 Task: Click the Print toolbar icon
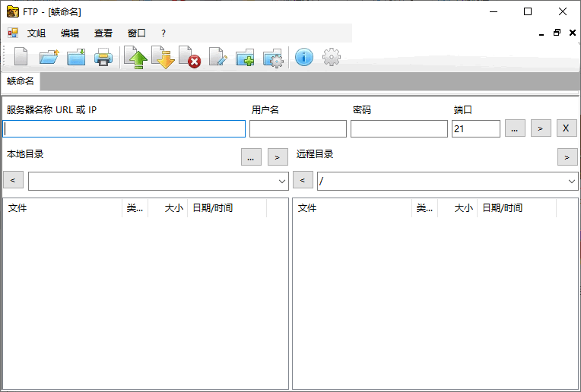coord(103,58)
